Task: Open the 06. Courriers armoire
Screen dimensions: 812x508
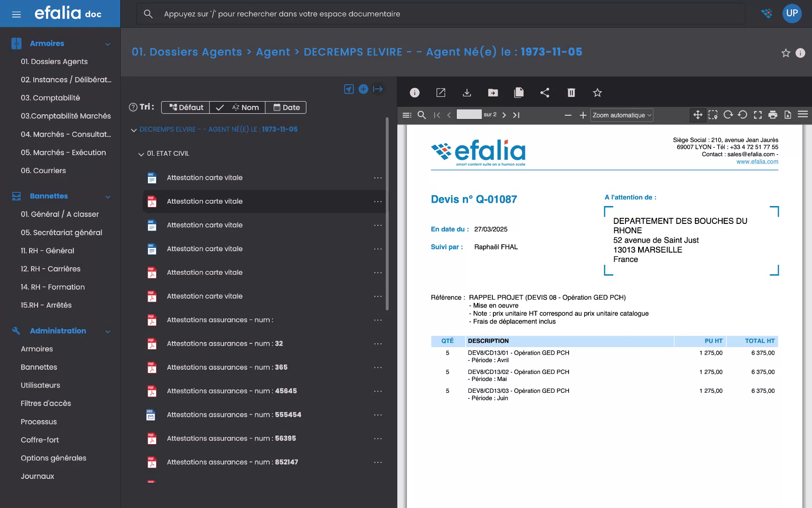Action: pyautogui.click(x=43, y=170)
